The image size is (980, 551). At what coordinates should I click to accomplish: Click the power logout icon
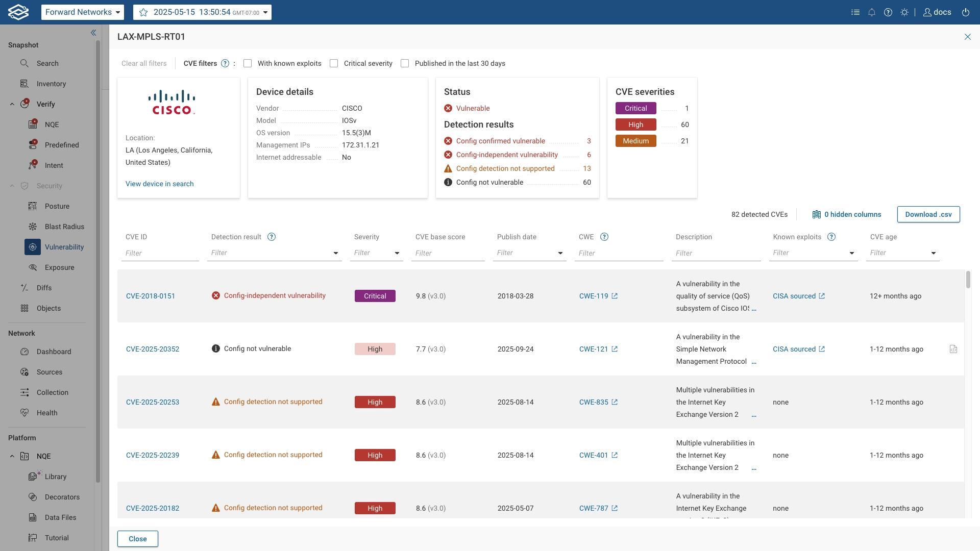(x=966, y=12)
